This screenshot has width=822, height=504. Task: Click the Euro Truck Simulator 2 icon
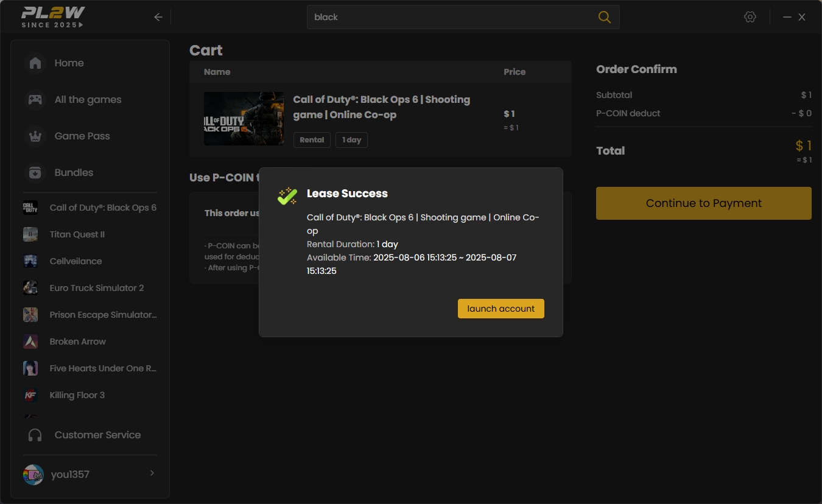tap(30, 288)
